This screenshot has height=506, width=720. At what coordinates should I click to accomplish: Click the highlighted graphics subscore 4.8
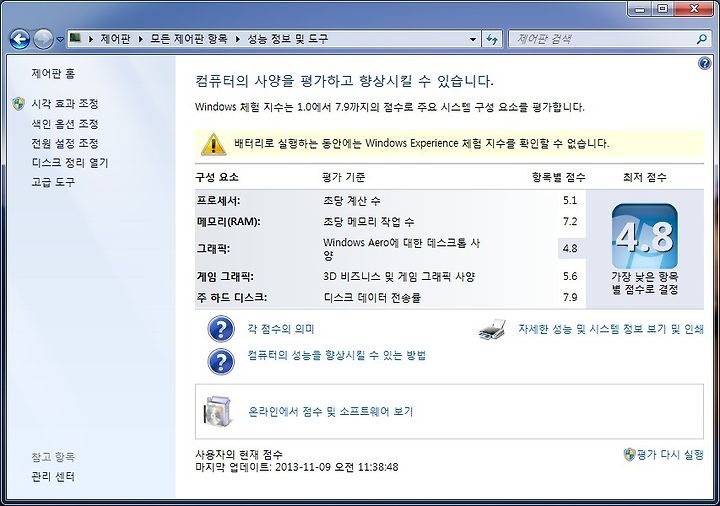(570, 248)
